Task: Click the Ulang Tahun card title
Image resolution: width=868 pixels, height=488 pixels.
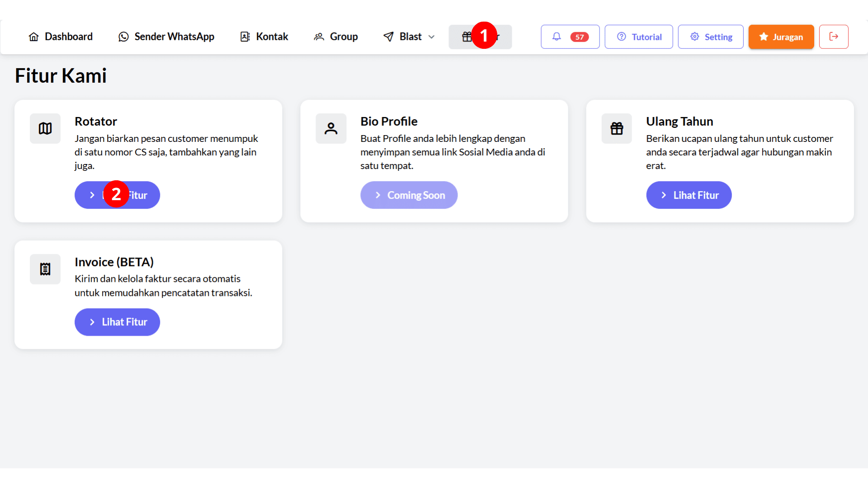Action: pos(679,121)
